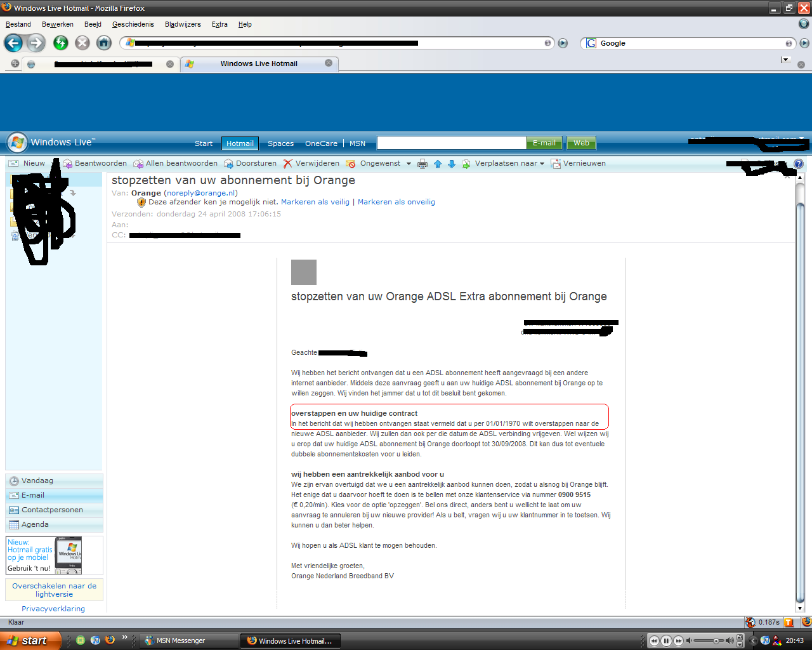This screenshot has height=650, width=812.
Task: Click the Nieuw message icon
Action: tap(13, 163)
